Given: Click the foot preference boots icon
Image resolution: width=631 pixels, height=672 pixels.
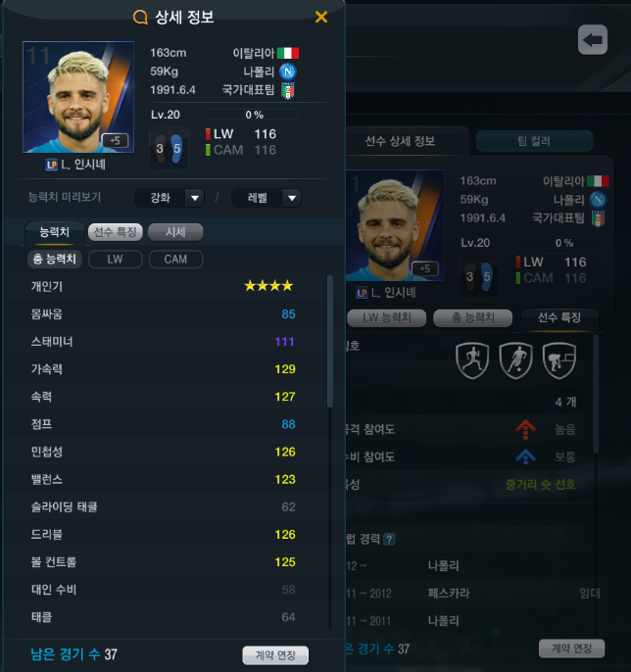Looking at the screenshot, I should point(169,149).
